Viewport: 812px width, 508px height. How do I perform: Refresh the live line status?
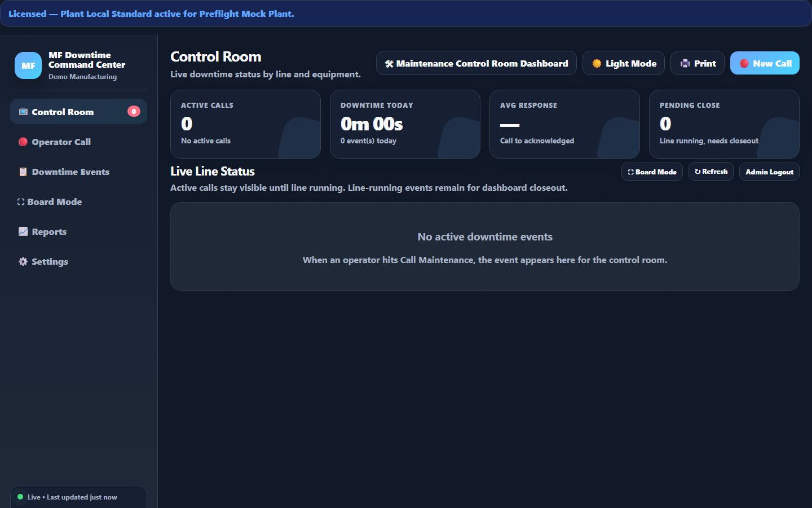[711, 172]
